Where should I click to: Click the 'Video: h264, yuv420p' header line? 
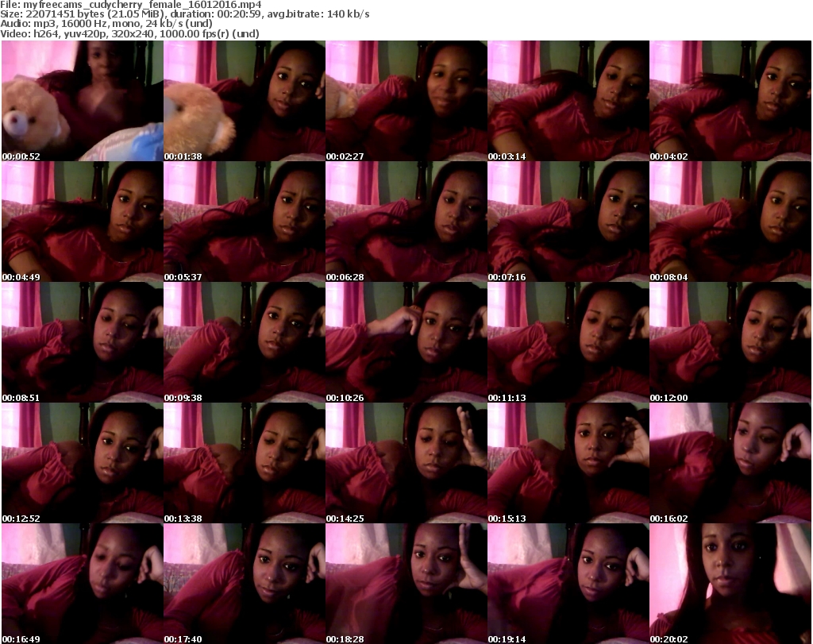point(129,33)
